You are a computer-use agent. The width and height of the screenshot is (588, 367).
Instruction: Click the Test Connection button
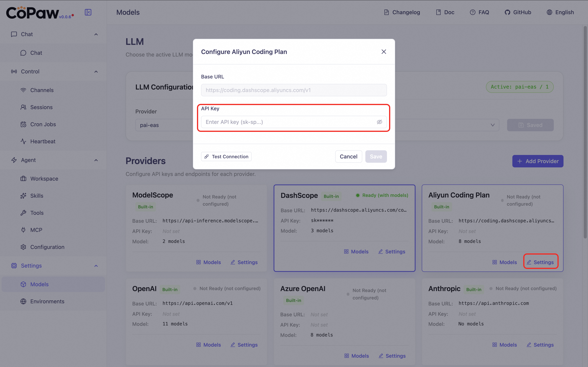click(226, 157)
